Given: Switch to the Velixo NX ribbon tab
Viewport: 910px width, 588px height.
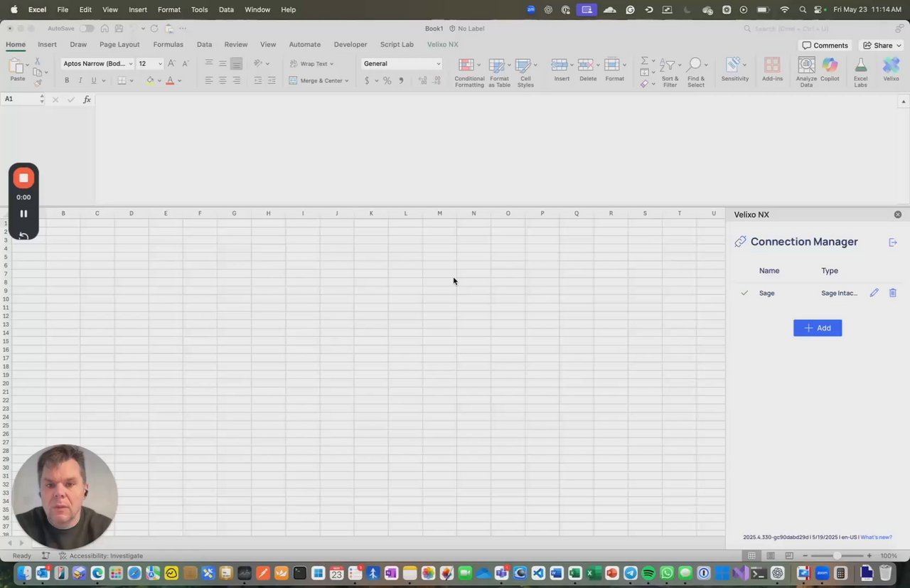Looking at the screenshot, I should click(442, 44).
